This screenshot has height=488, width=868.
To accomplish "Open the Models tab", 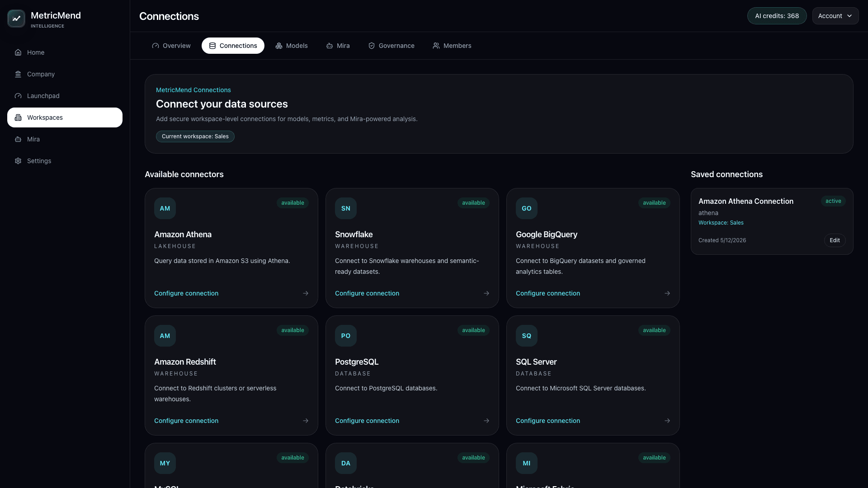I will (x=292, y=46).
